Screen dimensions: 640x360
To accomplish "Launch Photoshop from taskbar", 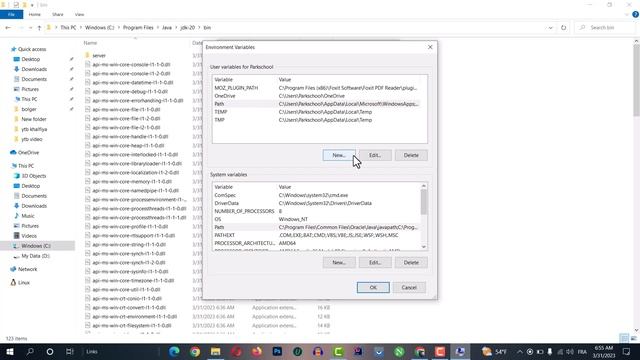I will tap(277, 351).
